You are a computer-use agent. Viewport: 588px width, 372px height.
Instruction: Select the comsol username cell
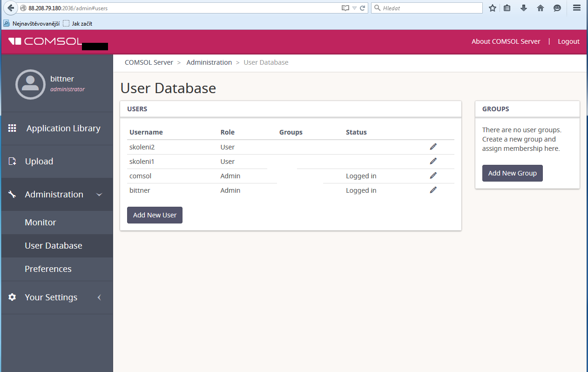coord(140,176)
